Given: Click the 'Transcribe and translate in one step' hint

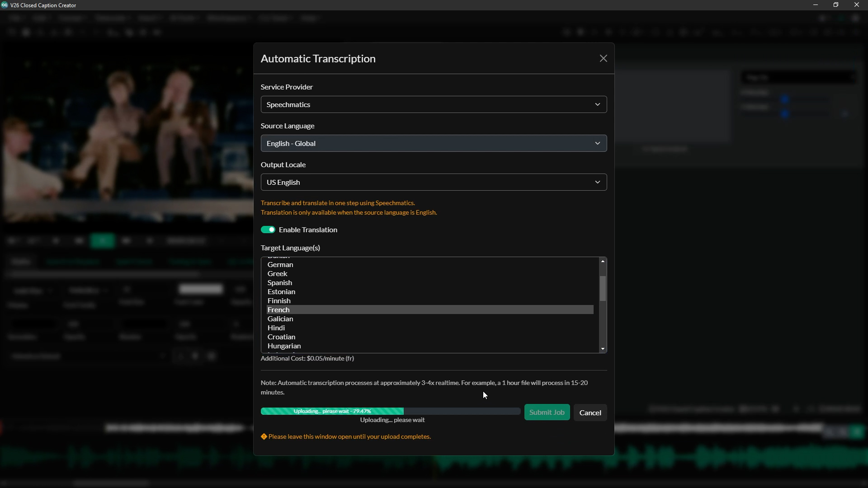Looking at the screenshot, I should [338, 203].
